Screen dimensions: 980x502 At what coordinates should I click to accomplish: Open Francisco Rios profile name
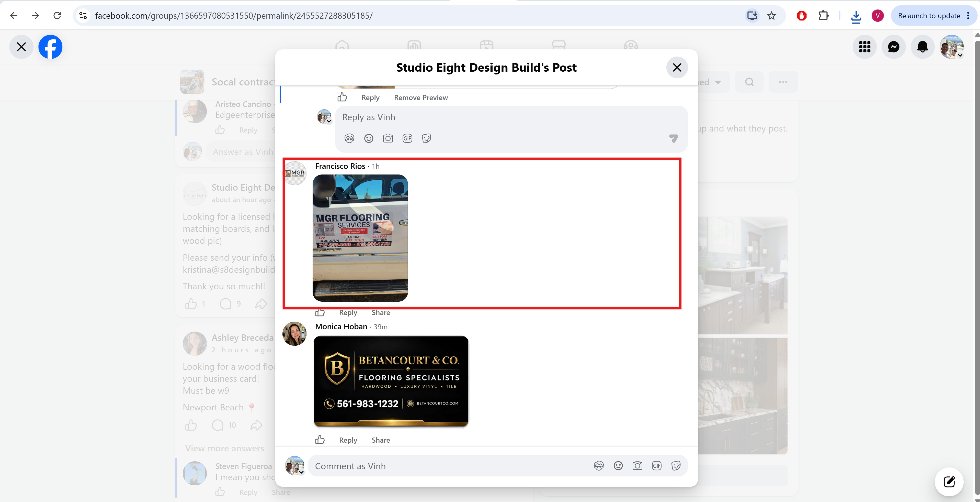(340, 166)
